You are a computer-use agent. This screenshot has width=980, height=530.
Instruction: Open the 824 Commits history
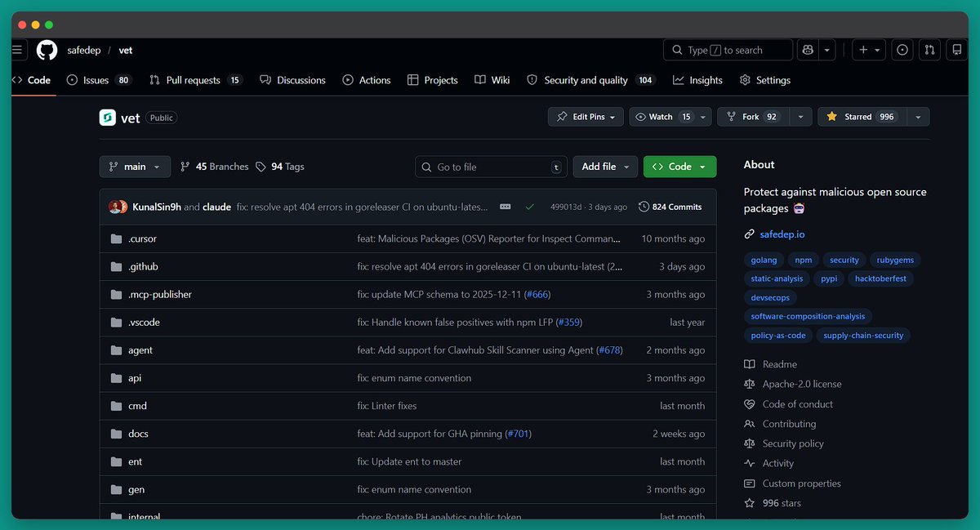[670, 207]
